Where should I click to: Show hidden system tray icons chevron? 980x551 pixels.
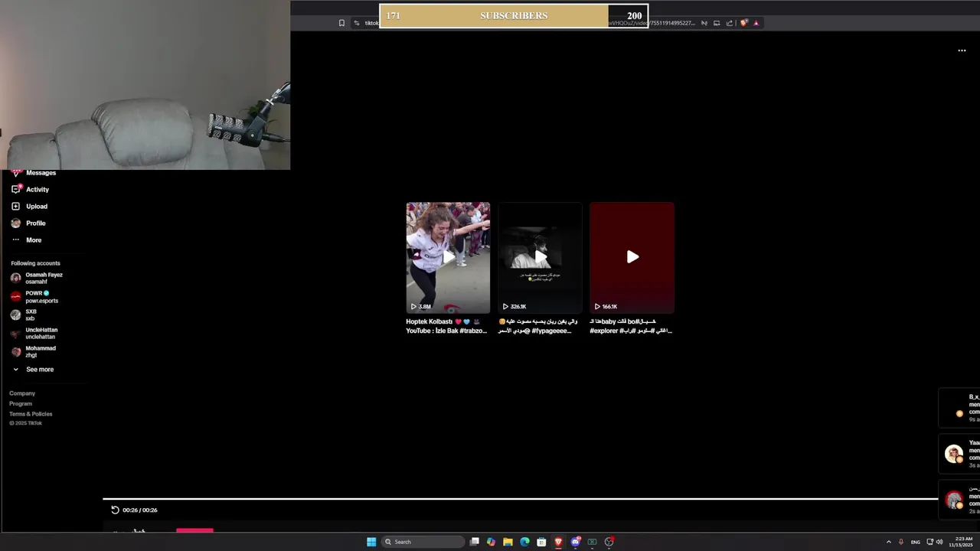click(888, 542)
